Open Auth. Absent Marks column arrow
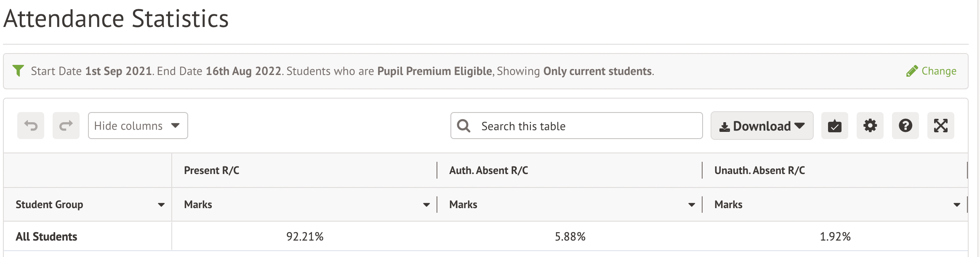 [692, 205]
